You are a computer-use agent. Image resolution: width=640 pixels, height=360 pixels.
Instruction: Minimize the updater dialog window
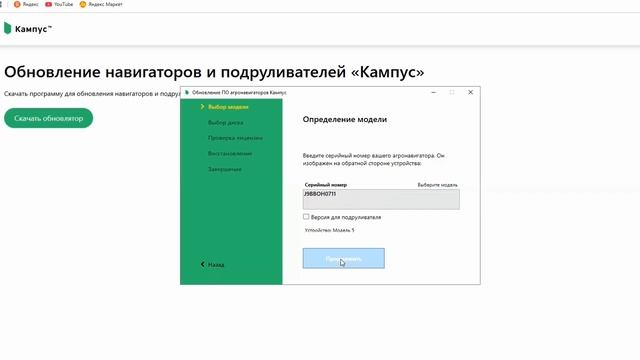pos(434,93)
